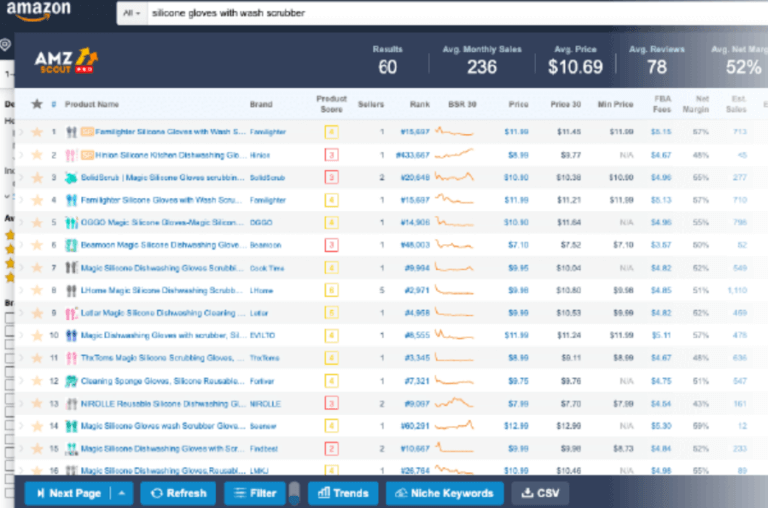Viewport: 768px width, 508px height.
Task: Click the Amazon logo
Action: pyautogui.click(x=39, y=11)
